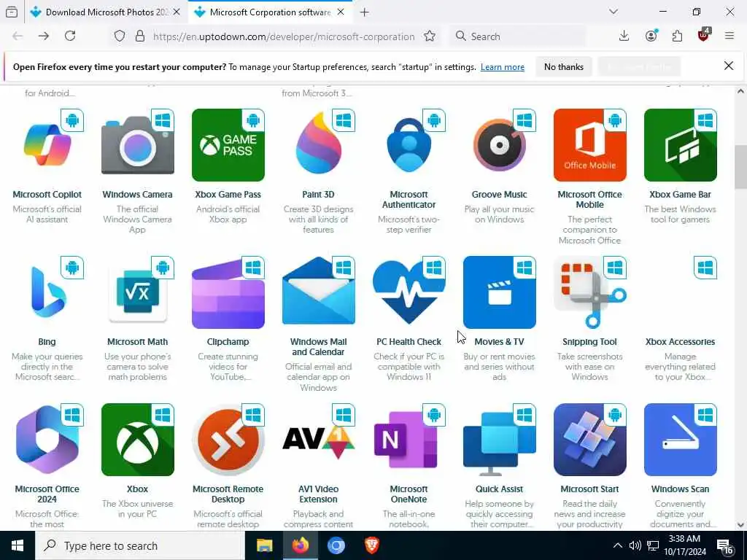747x560 pixels.
Task: Bookmark this page with the star
Action: click(430, 36)
